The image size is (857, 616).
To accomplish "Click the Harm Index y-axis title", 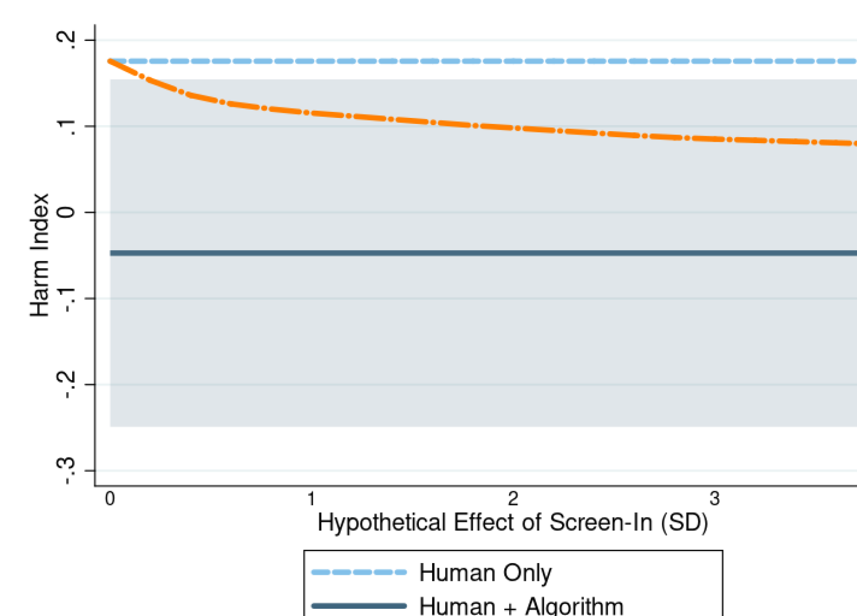I will [40, 255].
